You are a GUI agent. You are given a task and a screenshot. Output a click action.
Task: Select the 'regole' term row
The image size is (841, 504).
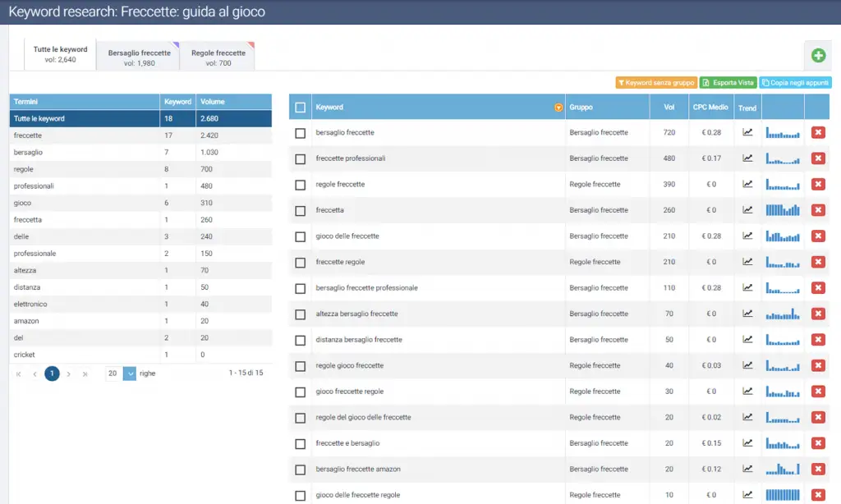pyautogui.click(x=140, y=169)
